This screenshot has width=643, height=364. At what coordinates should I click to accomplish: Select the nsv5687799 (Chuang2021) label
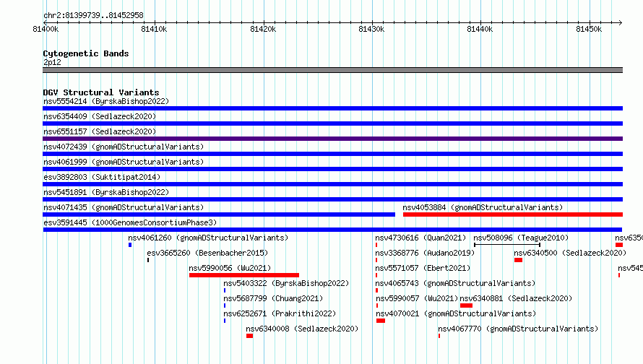[273, 298]
